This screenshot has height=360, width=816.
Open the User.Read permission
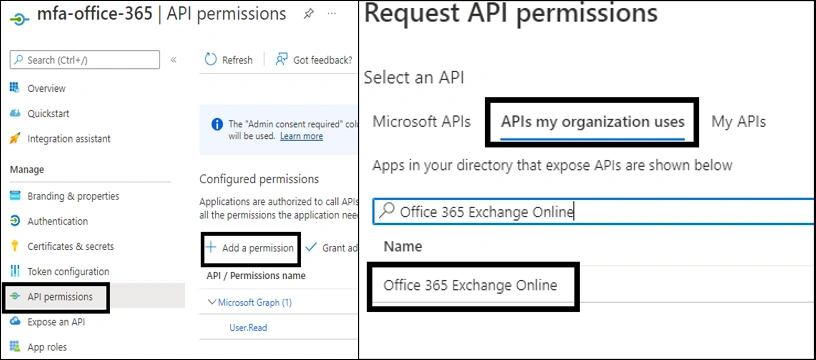(x=248, y=327)
